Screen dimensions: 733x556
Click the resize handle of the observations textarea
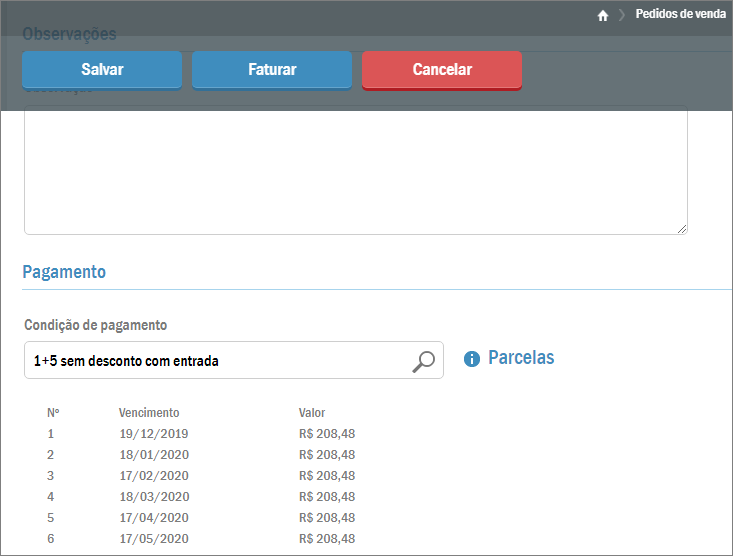coord(681,229)
